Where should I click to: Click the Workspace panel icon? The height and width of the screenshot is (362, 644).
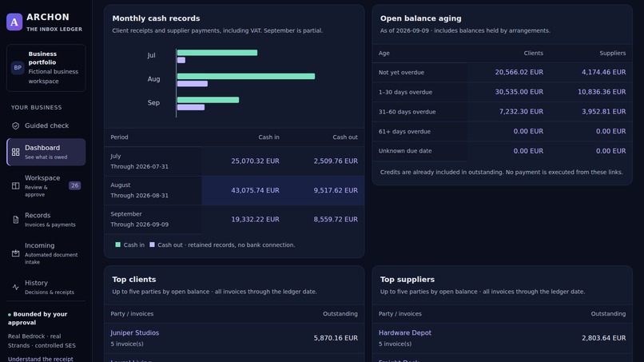[x=16, y=185]
